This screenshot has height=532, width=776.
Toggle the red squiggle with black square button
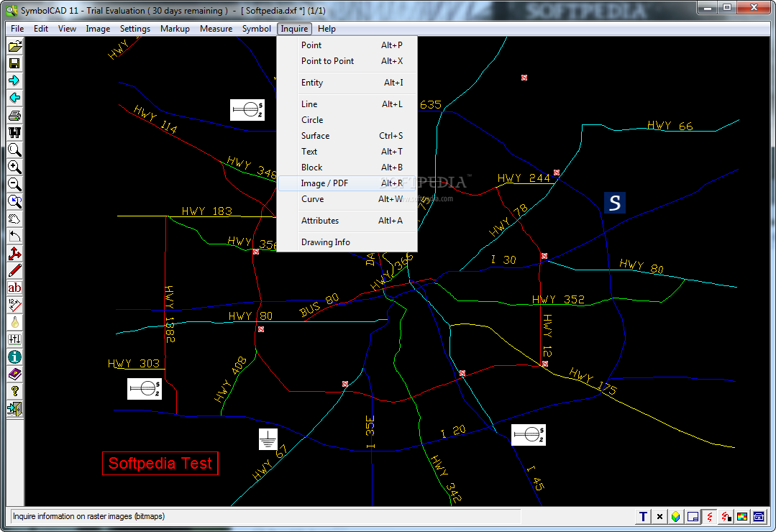click(x=726, y=517)
